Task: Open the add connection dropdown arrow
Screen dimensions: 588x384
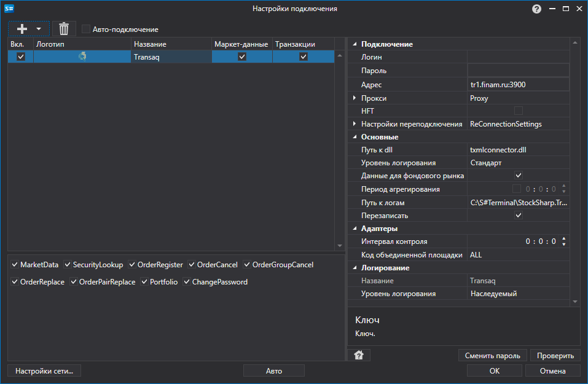Action: click(39, 29)
